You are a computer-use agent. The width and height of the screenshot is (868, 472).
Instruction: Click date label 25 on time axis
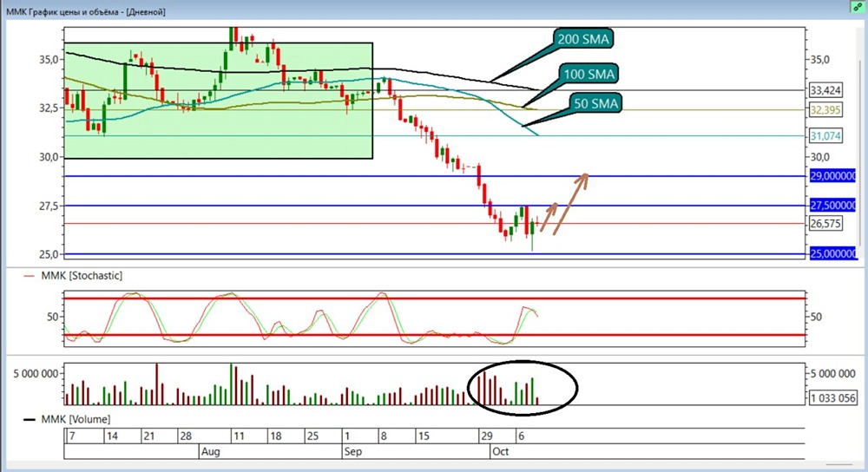pyautogui.click(x=312, y=436)
